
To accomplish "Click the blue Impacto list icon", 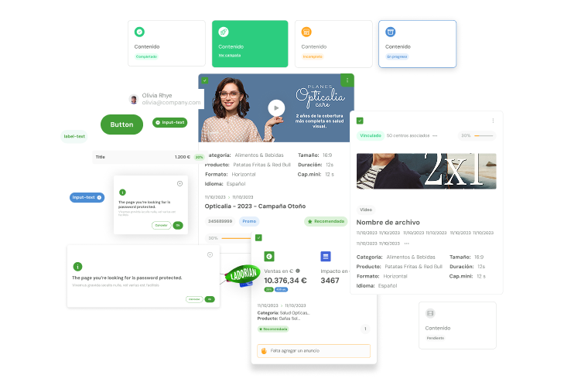I will coord(326,257).
